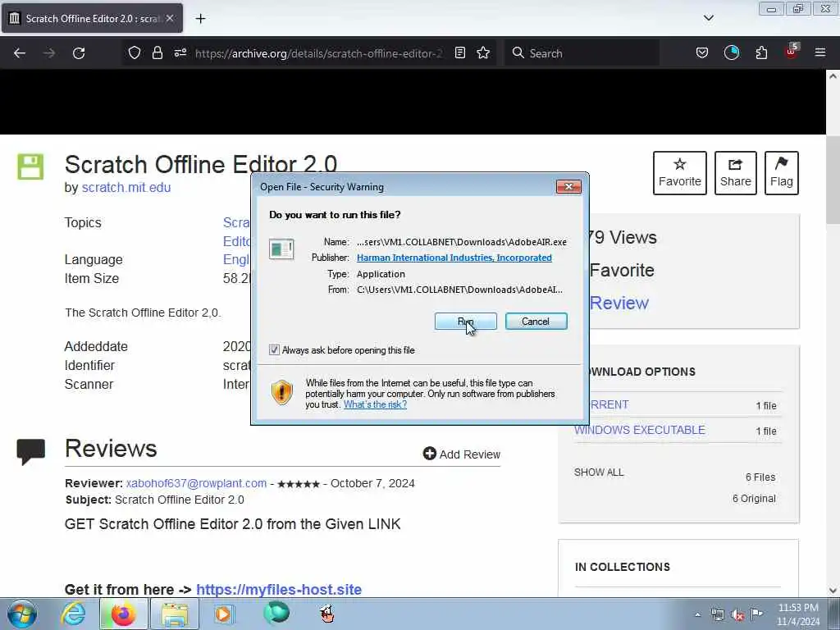Click the Share button
Screen dimensions: 840x630
pyautogui.click(x=736, y=173)
